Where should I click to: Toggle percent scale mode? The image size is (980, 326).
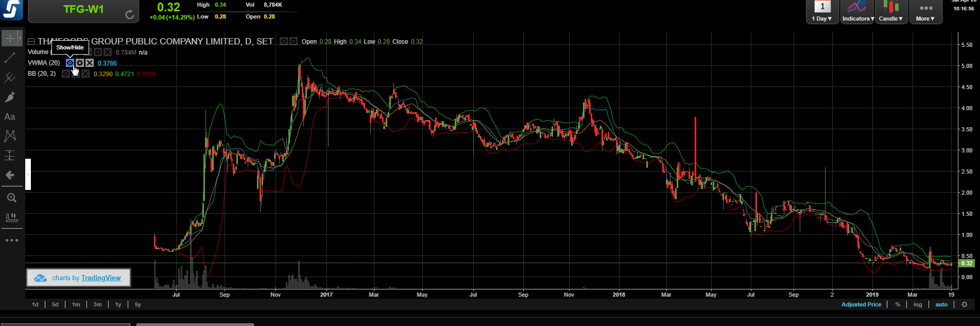pyautogui.click(x=898, y=304)
